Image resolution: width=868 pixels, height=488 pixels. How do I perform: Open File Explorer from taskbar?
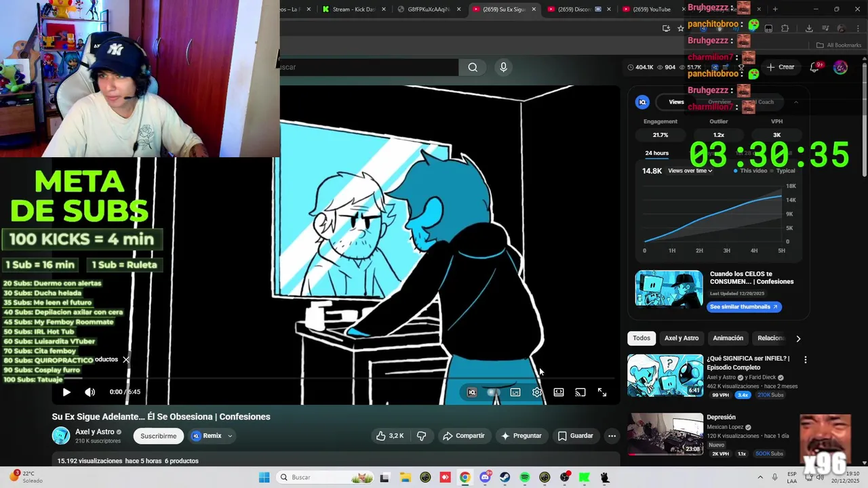tap(405, 477)
